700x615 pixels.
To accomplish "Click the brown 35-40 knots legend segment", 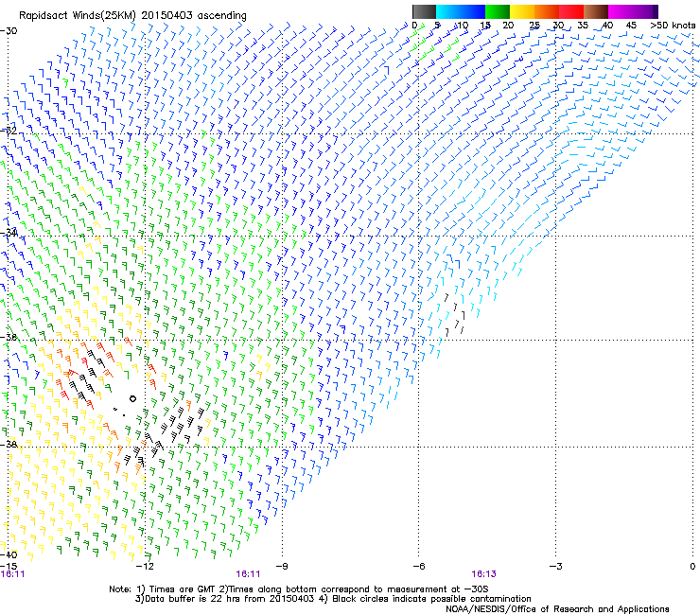I will coord(596,11).
